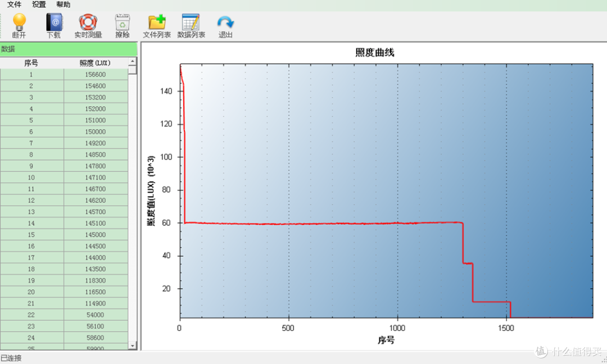The width and height of the screenshot is (607, 364).
Task: Select the cell with value 149200
Action: click(96, 143)
